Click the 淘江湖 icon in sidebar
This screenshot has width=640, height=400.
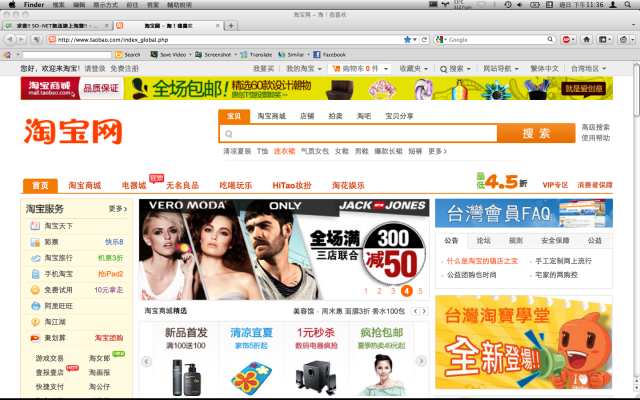(35, 322)
